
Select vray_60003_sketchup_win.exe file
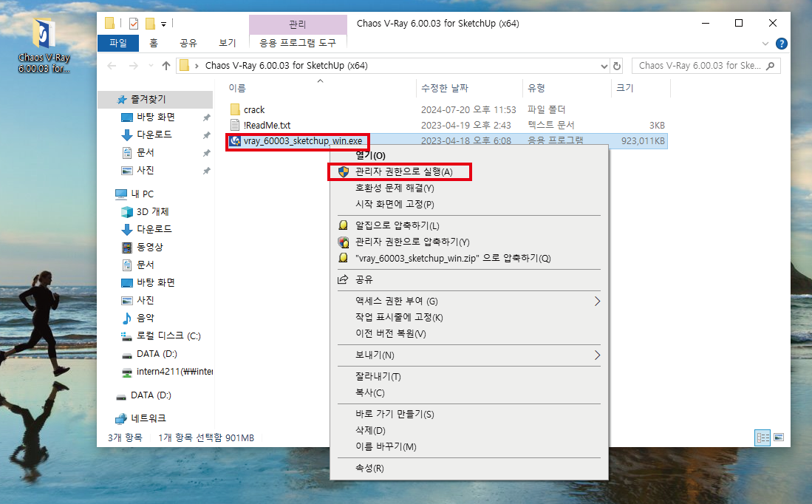click(303, 141)
